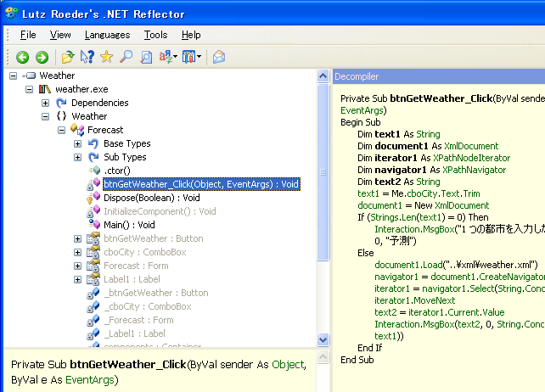Click the green Forward arrow button
The height and width of the screenshot is (392, 545).
42,57
